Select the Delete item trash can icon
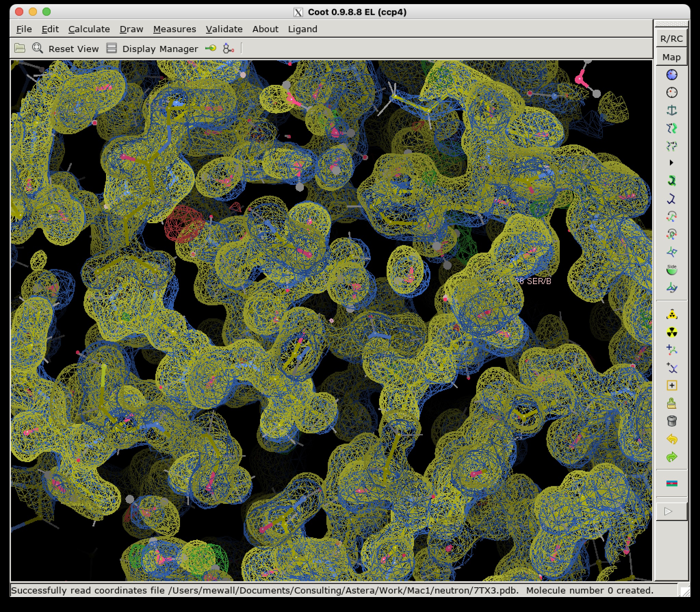This screenshot has height=612, width=700. coord(672,421)
